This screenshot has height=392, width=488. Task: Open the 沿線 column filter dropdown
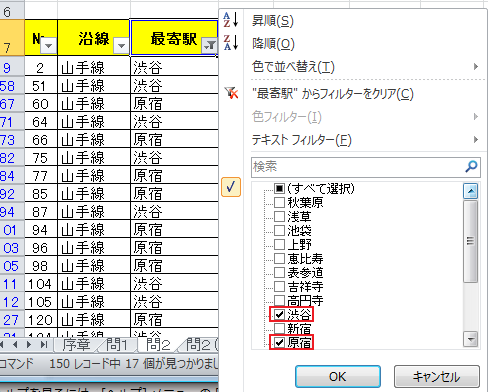click(121, 45)
